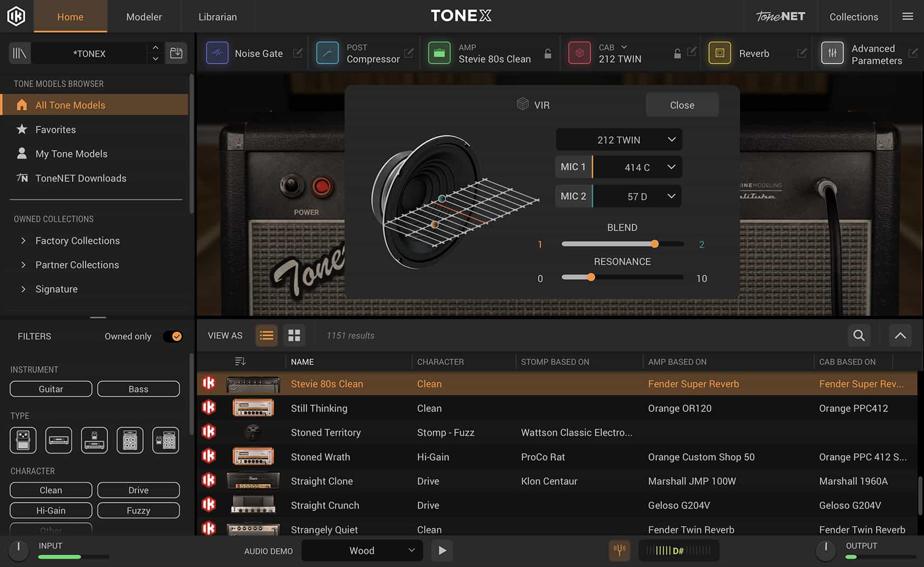Filter by stomp plus amp type
Image resolution: width=924 pixels, height=567 pixels.
(95, 440)
